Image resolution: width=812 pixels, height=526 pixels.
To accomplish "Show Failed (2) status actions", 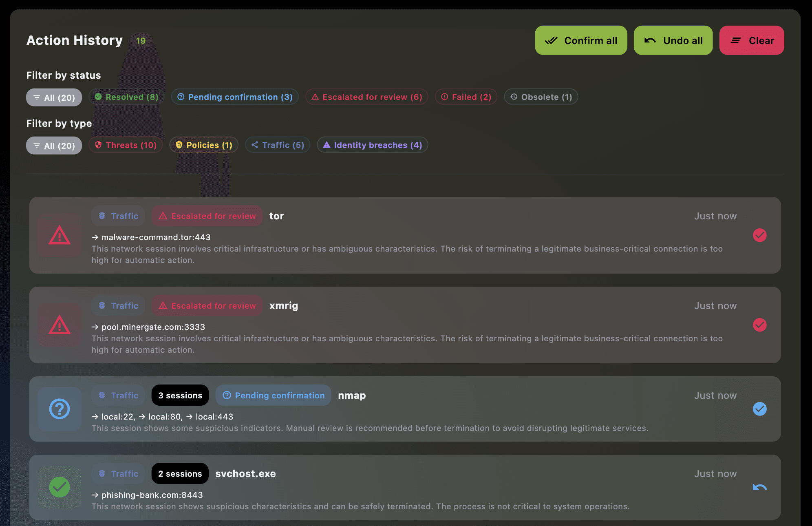I will 466,97.
